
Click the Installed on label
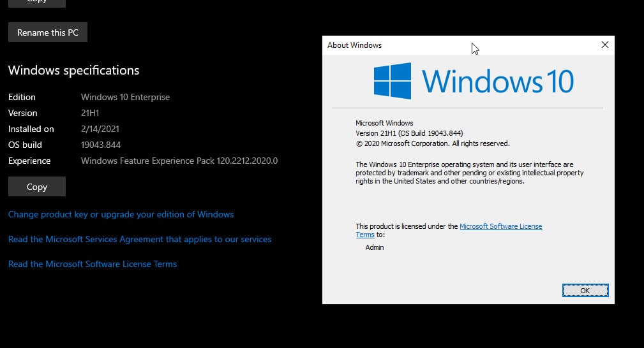tap(31, 129)
